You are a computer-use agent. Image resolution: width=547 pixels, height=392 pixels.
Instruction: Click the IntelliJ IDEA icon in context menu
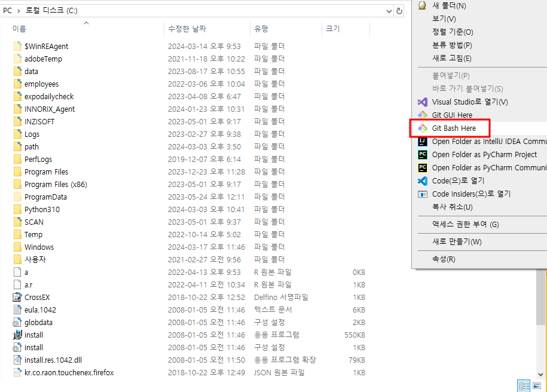pos(423,141)
